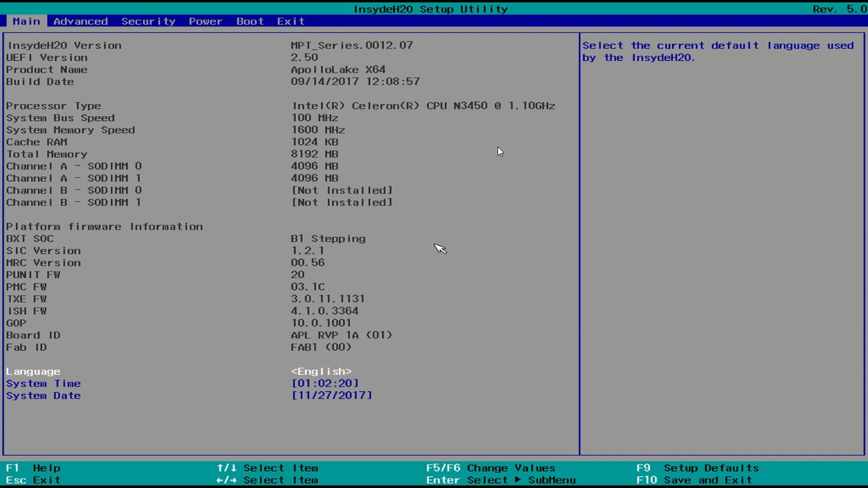Screen dimensions: 868x488
Task: Open the <English> language selector
Action: tap(321, 371)
